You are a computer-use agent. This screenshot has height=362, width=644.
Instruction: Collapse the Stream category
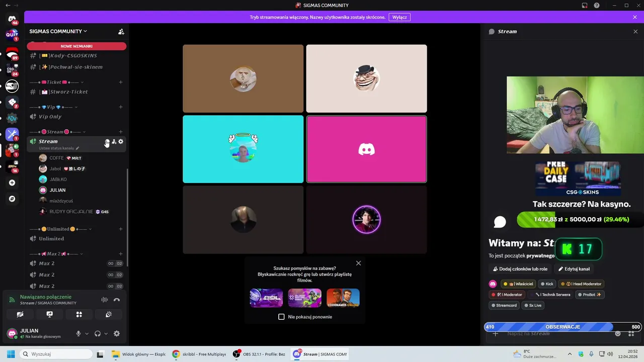tap(58, 132)
